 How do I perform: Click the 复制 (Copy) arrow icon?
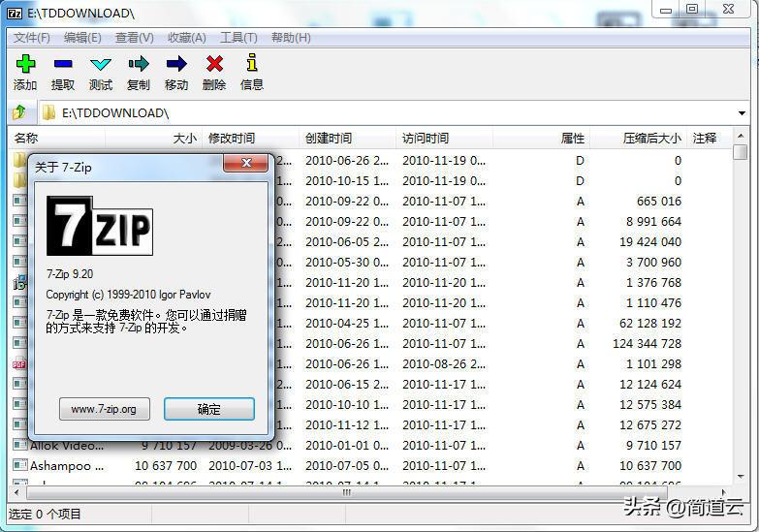(x=139, y=63)
